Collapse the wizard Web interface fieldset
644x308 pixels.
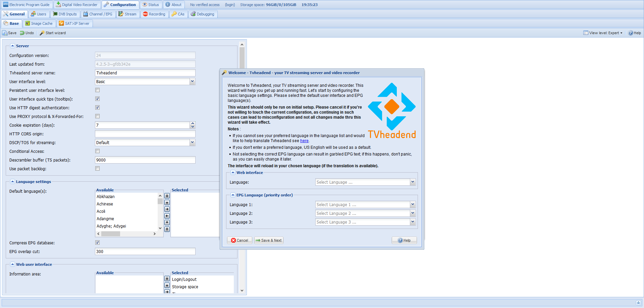233,173
